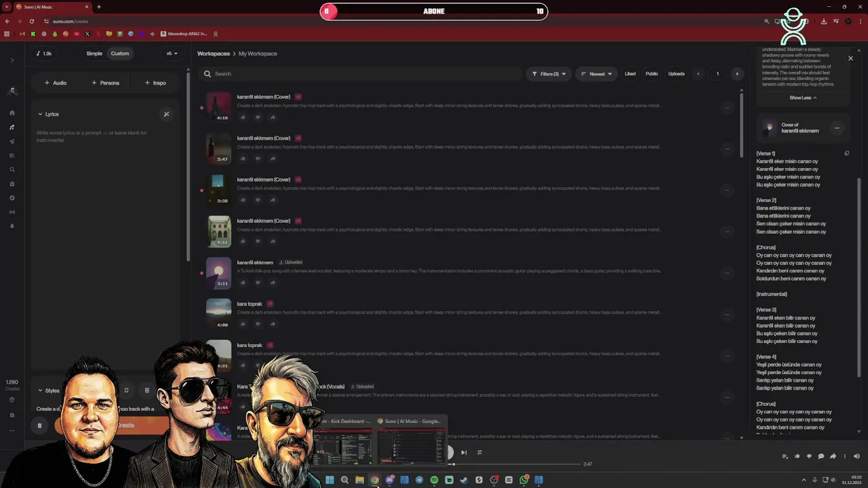Open Spotify from the Windows taskbar
Screen dimensions: 868x488
coord(434,480)
